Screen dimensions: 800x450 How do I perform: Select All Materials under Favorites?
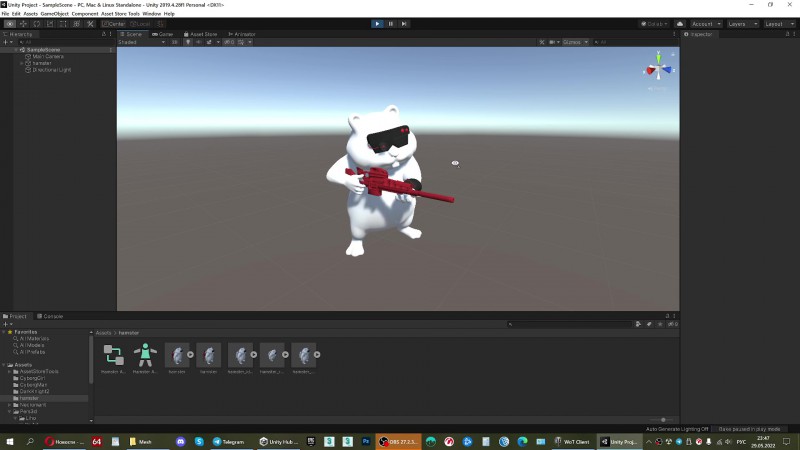(x=34, y=339)
